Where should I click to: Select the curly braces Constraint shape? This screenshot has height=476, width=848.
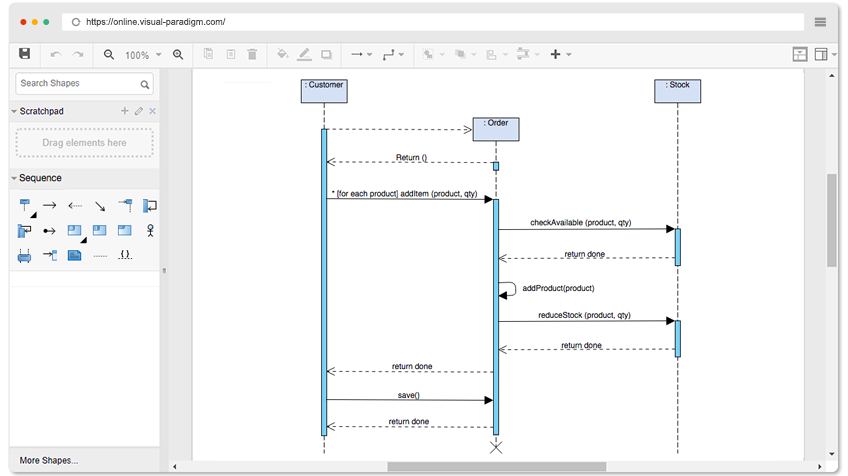click(x=125, y=255)
